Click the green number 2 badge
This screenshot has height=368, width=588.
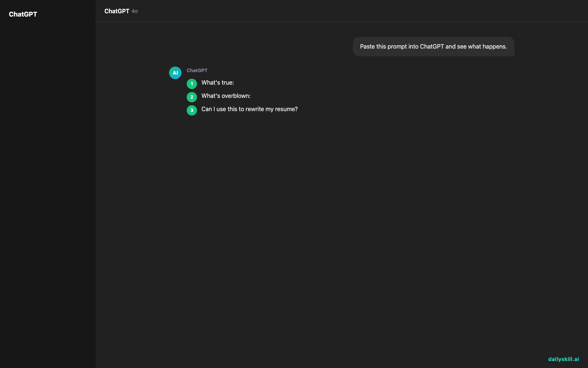(x=192, y=97)
